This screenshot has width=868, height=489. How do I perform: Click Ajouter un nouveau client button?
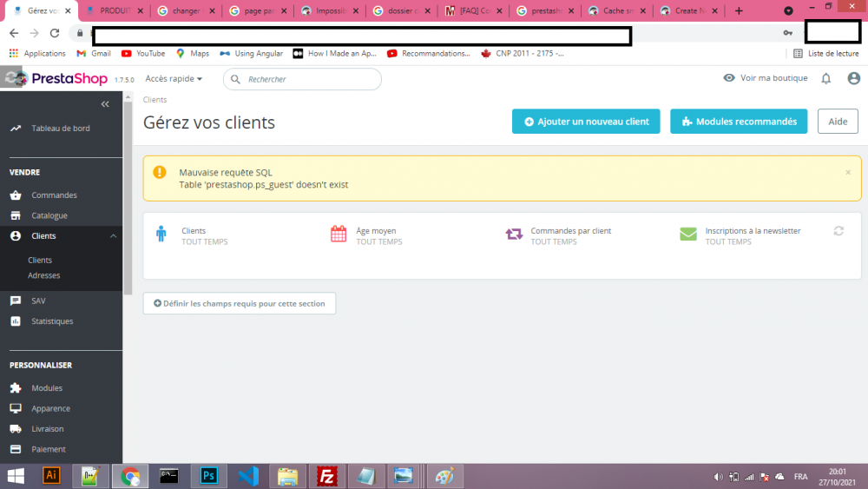point(586,122)
